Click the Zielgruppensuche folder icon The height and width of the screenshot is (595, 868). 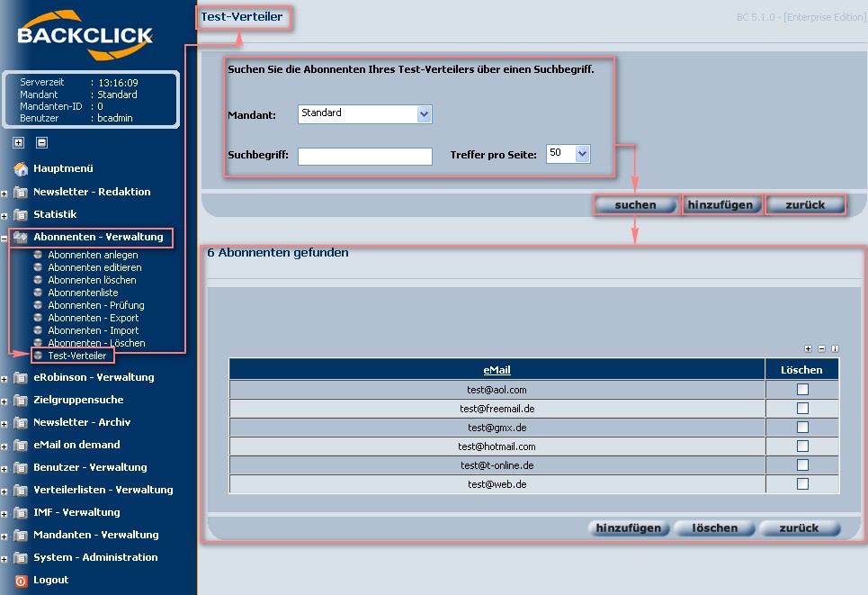point(21,400)
